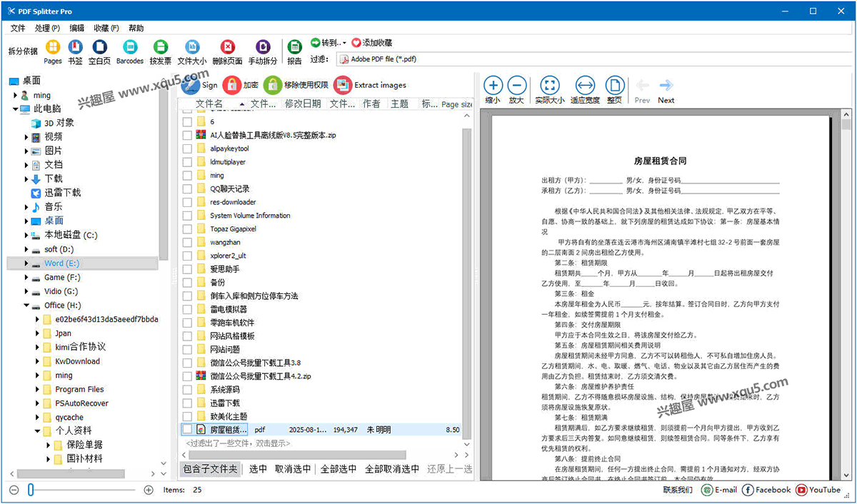Set preview to 实际大小
This screenshot has width=857, height=504.
pos(549,85)
